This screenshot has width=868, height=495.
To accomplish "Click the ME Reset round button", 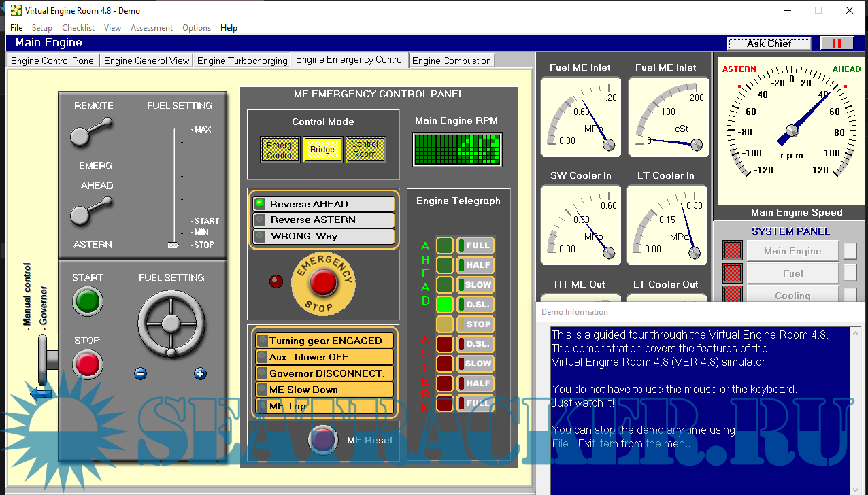I will (322, 439).
